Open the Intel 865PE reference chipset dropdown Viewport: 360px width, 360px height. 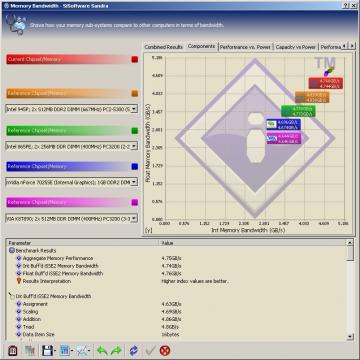point(134,146)
